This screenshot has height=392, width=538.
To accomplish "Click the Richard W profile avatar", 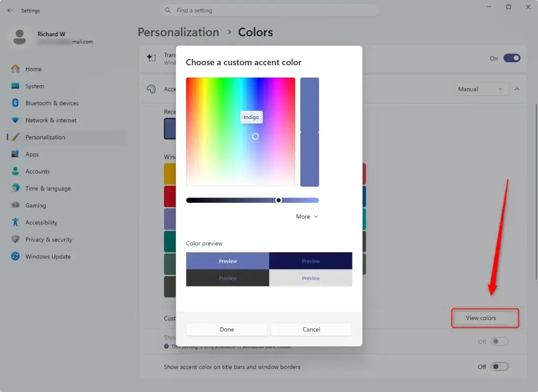I will 19,37.
